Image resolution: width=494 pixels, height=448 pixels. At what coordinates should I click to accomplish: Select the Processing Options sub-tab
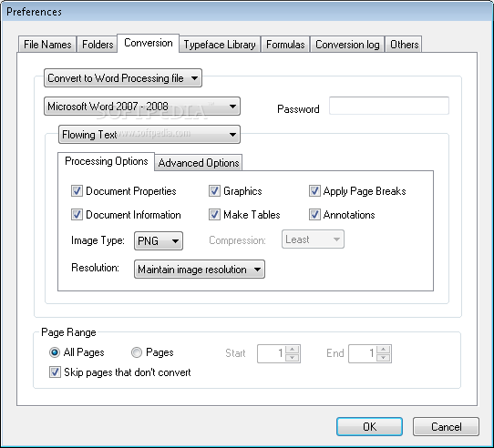(106, 161)
